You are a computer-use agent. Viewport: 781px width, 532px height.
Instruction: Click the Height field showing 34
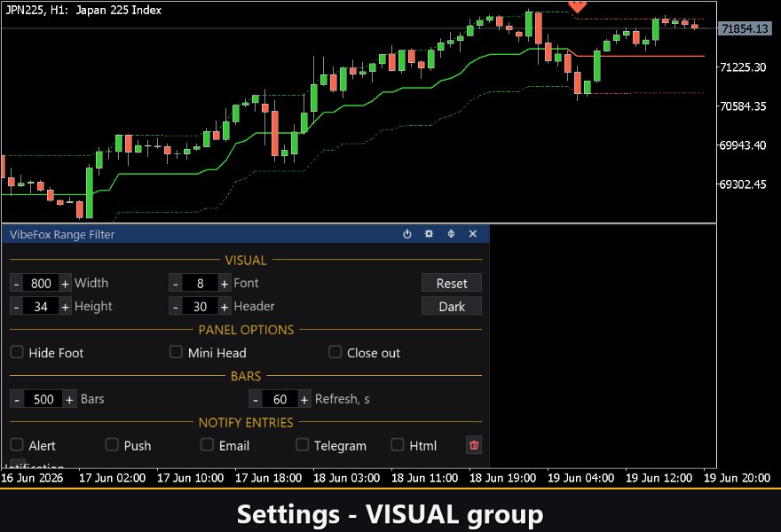41,307
